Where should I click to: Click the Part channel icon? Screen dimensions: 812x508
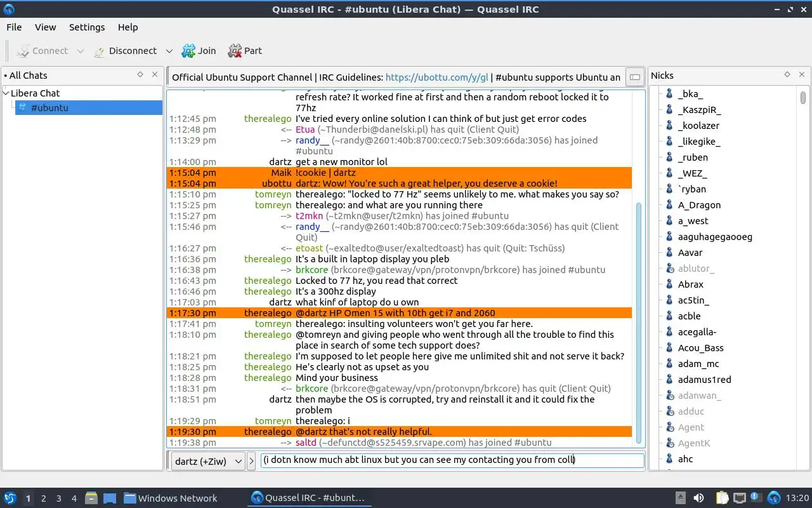pos(235,51)
